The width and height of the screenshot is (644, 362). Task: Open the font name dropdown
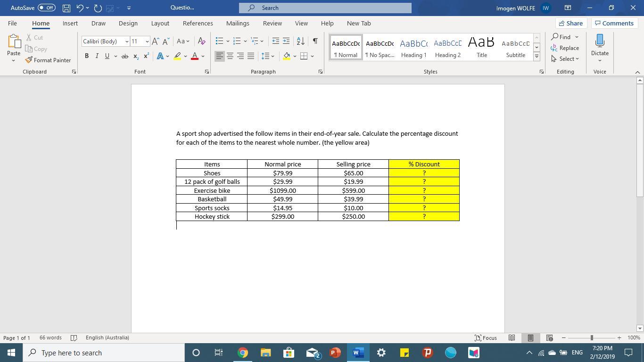point(127,41)
